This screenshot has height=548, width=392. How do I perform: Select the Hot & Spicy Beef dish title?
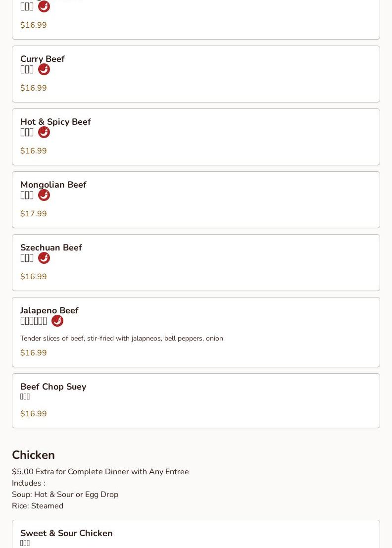[55, 122]
